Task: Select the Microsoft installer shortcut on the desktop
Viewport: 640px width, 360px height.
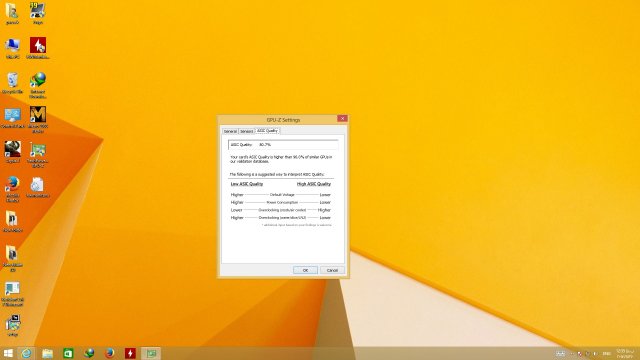Action: [12, 294]
